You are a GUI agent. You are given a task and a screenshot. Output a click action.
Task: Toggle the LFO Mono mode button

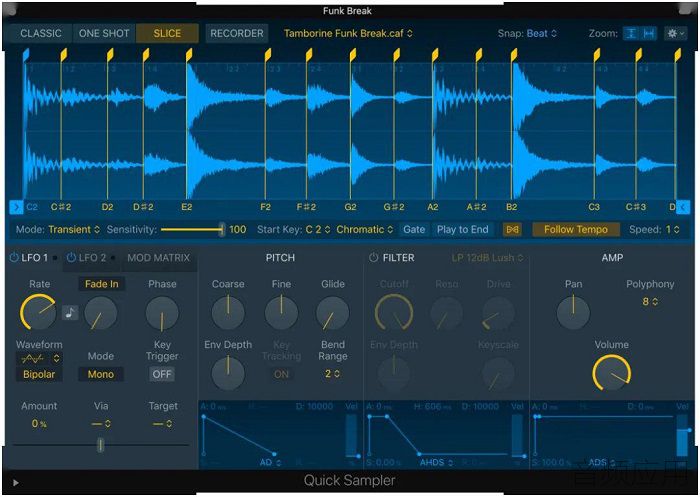(x=100, y=374)
